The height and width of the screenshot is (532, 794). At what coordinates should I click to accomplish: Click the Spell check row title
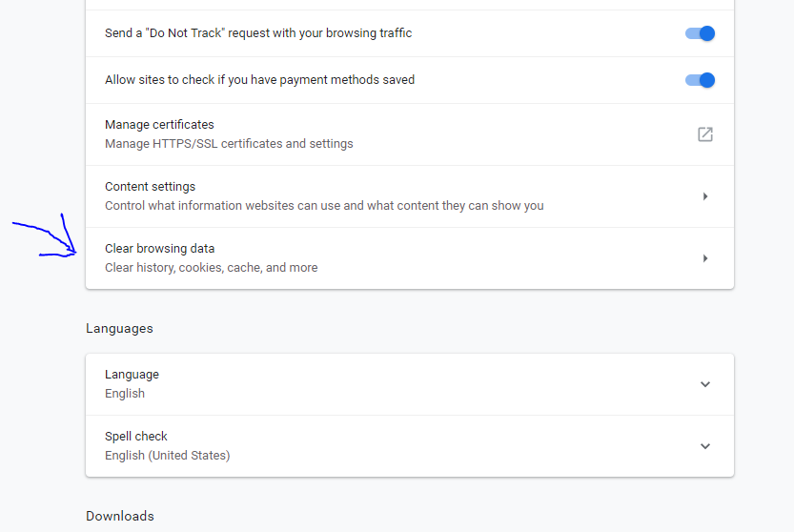coord(135,437)
